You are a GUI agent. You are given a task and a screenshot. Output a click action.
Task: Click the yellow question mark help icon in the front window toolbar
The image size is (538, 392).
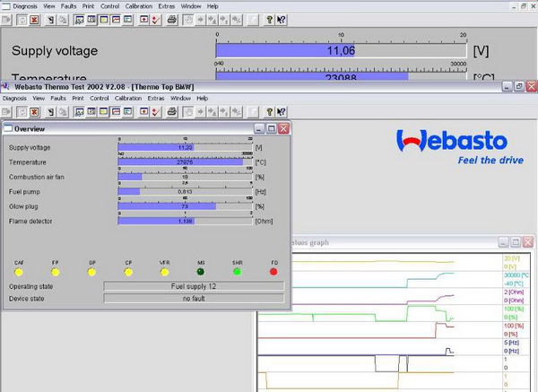coord(270,112)
